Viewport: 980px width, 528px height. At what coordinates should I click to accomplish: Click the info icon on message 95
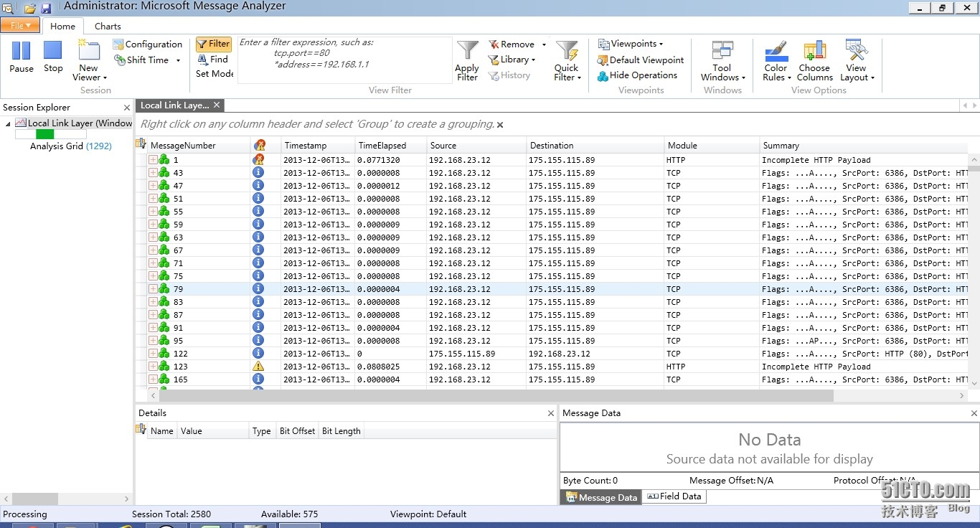pyautogui.click(x=258, y=341)
